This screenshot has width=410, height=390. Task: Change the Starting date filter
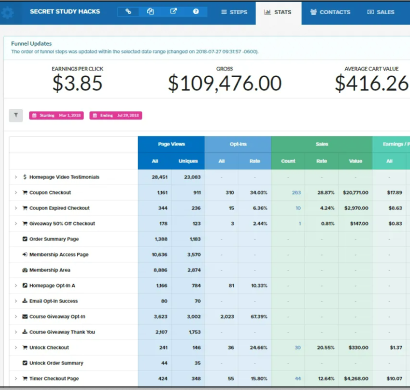click(x=56, y=115)
